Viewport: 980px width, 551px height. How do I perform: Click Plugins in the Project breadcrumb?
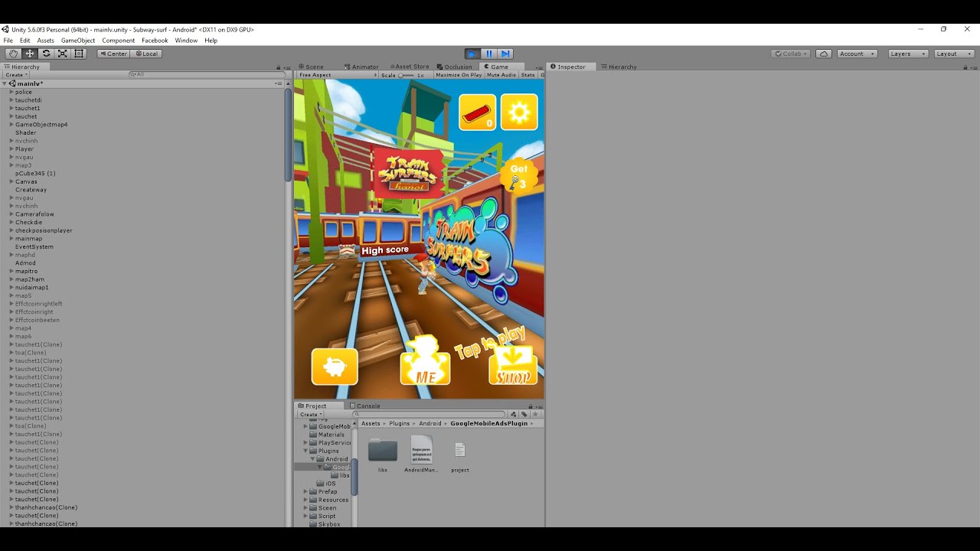[400, 423]
